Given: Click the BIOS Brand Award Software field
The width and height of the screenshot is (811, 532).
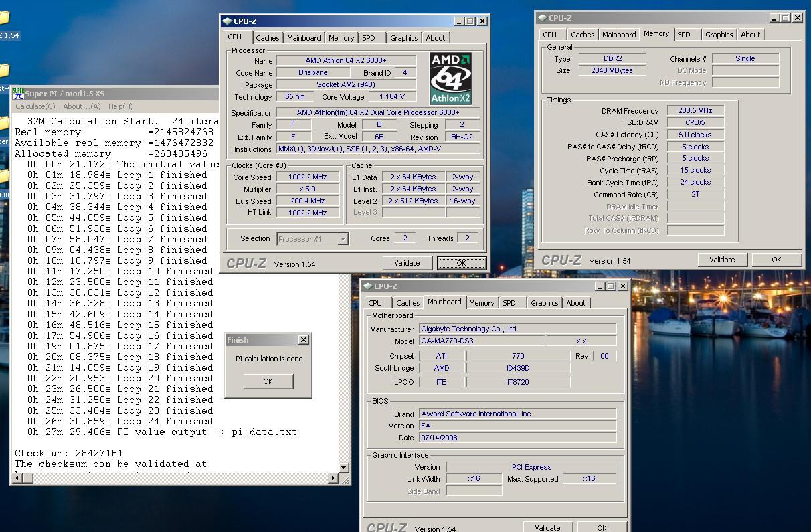Looking at the screenshot, I should (x=517, y=414).
